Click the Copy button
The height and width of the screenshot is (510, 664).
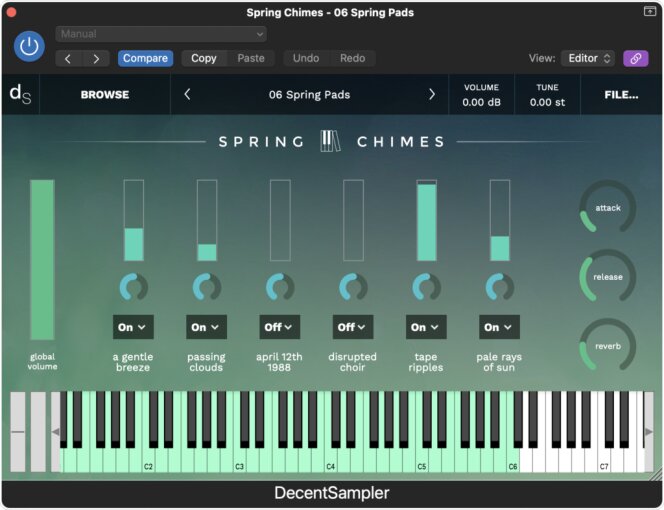[x=204, y=58]
